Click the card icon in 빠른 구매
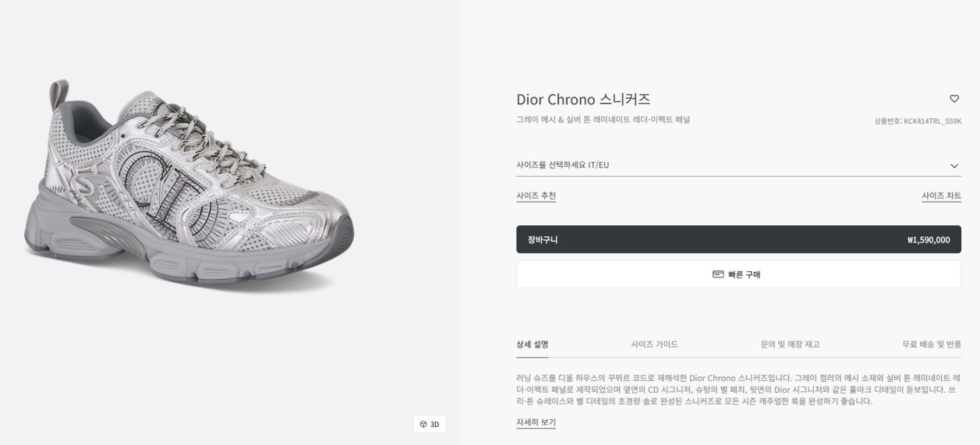Screen dimensions: 980x445 [718, 275]
